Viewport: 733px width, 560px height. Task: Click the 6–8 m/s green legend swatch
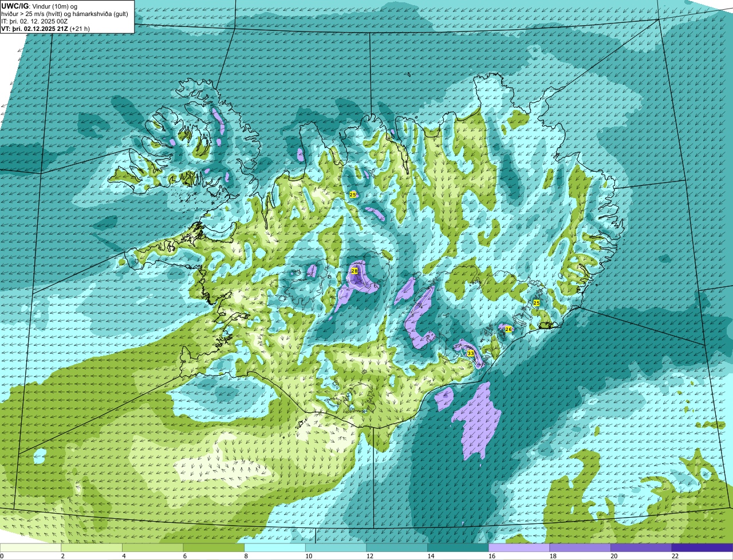214,547
